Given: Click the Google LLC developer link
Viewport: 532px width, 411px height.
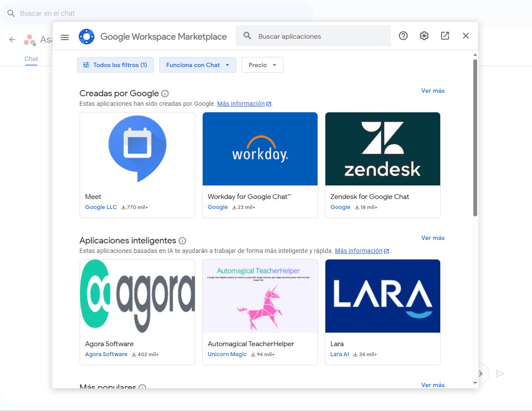Looking at the screenshot, I should tap(101, 207).
